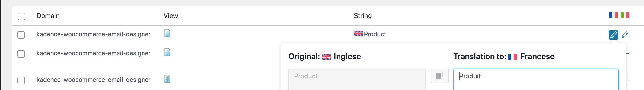
Task: Click the greyed-out original Product field
Action: [x=357, y=79]
